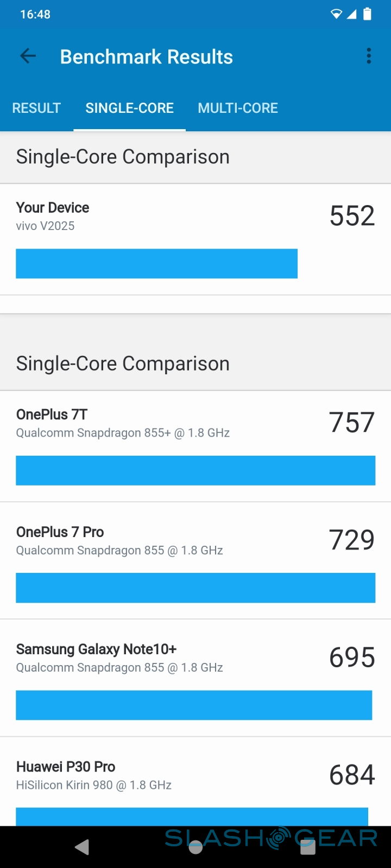Switch to the RESULT tab

[x=36, y=108]
